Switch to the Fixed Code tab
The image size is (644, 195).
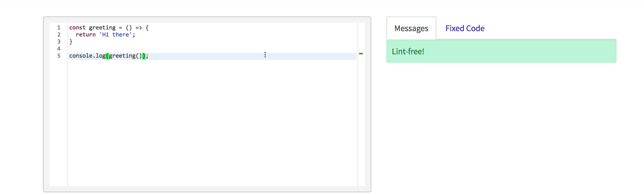(465, 28)
